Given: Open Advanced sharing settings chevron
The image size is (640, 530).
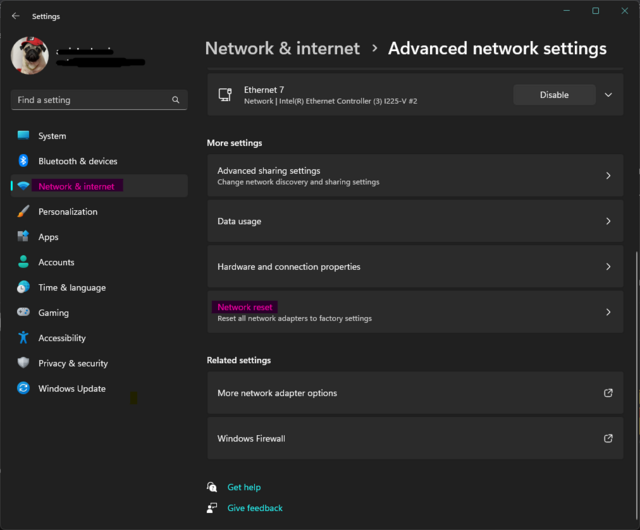Looking at the screenshot, I should pos(608,176).
